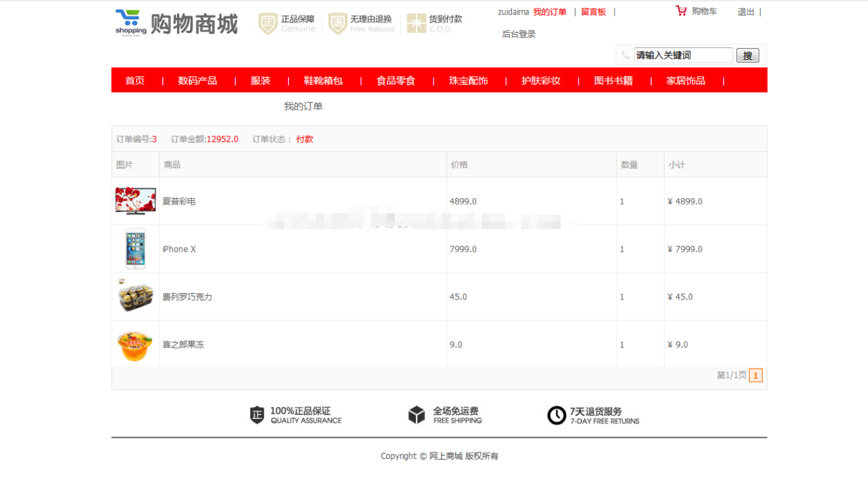Click the 第1/1页 page indicator
The width and height of the screenshot is (868, 480).
point(731,375)
